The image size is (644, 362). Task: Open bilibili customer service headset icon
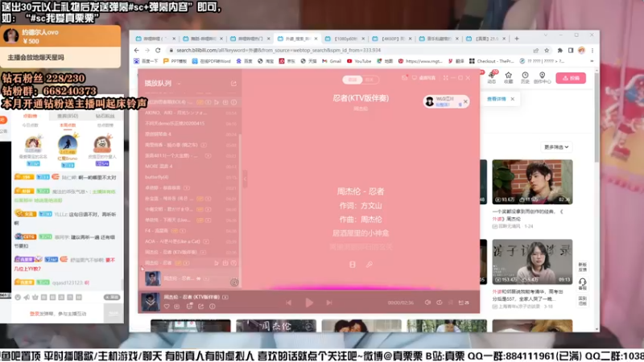coord(582,284)
